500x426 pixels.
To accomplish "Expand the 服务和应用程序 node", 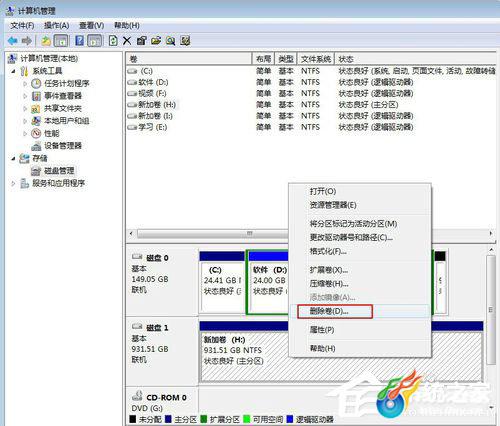I will point(13,183).
